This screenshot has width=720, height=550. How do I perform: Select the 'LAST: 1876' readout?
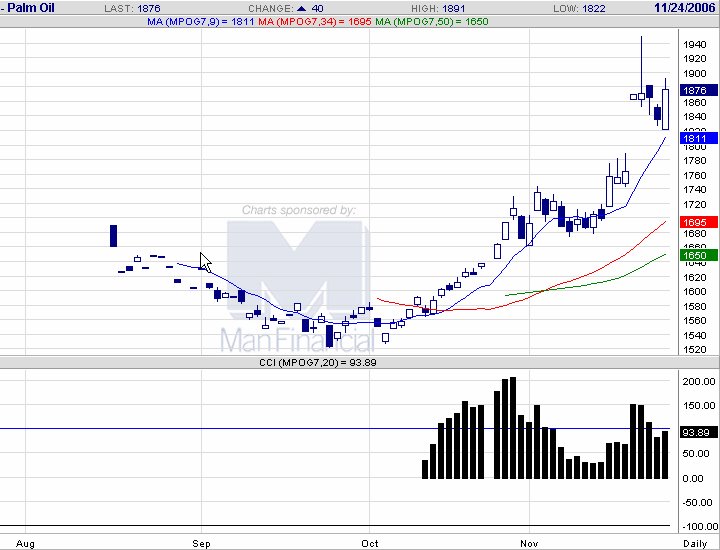coord(132,8)
